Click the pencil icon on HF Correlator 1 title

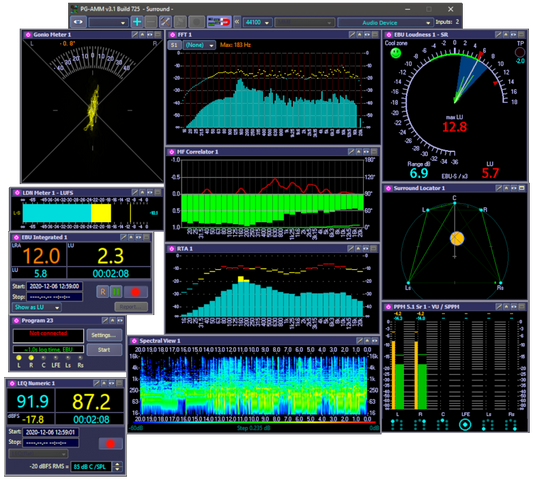[x=351, y=152]
